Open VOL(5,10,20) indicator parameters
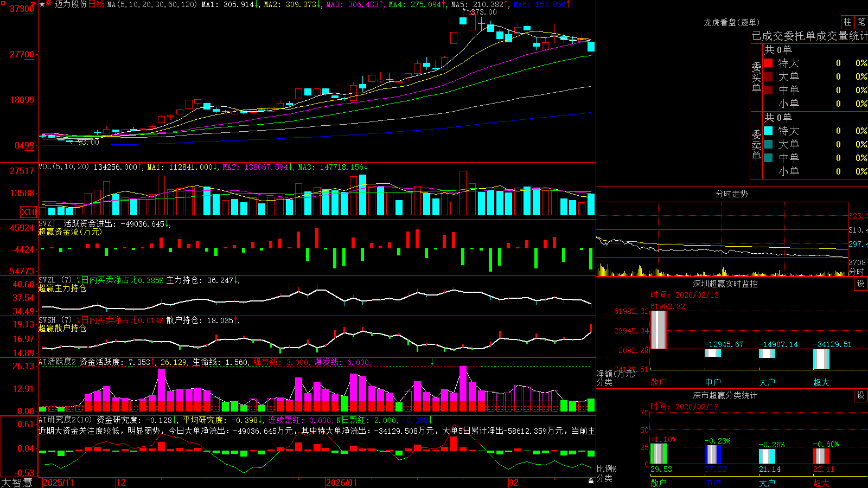Image resolution: width=868 pixels, height=488 pixels. tap(63, 167)
